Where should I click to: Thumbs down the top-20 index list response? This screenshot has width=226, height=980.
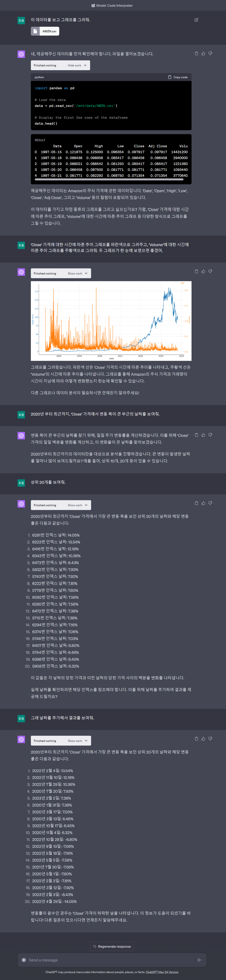[210, 503]
